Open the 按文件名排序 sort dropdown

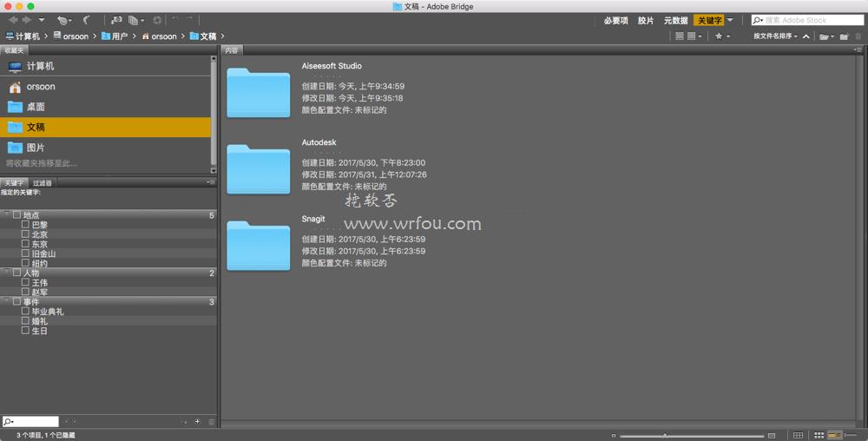point(775,36)
